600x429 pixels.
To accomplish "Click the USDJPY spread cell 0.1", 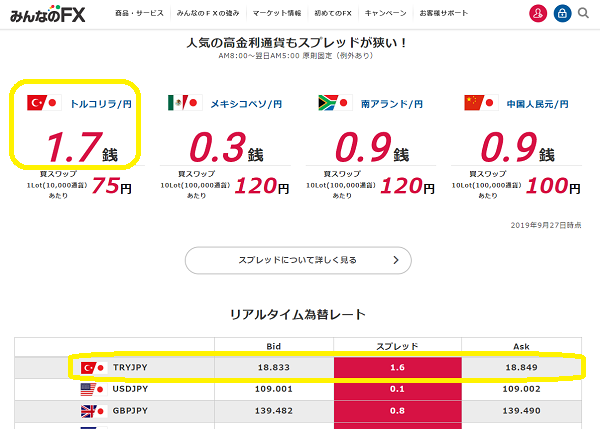I will pos(398,389).
